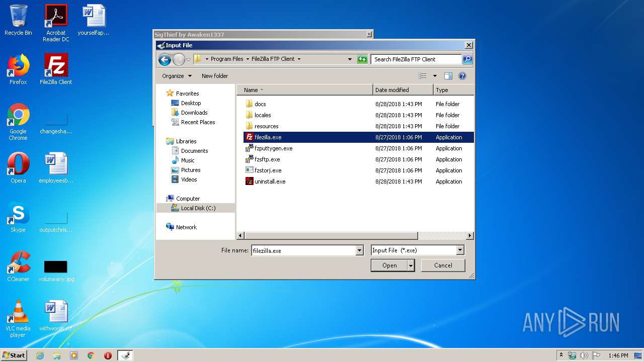
Task: Change the view using the views icon
Action: pos(423,76)
